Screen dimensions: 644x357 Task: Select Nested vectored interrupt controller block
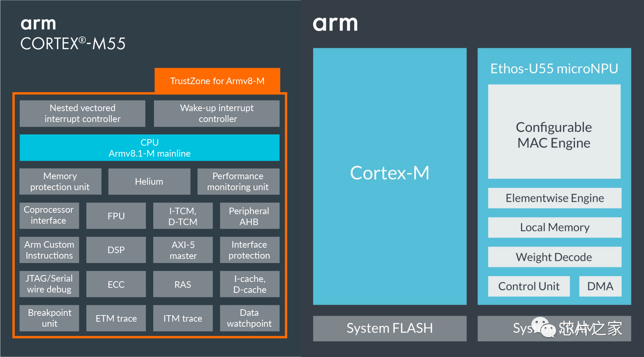[x=82, y=114]
